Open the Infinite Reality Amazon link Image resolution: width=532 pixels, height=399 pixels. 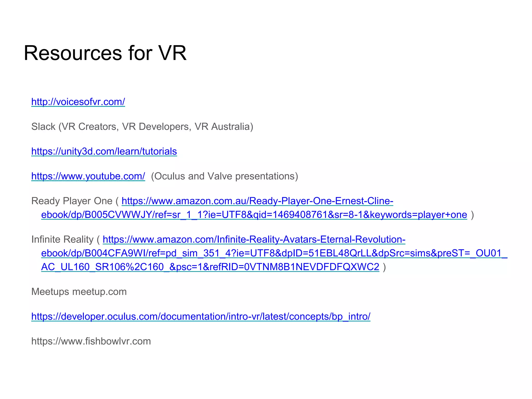click(x=274, y=253)
